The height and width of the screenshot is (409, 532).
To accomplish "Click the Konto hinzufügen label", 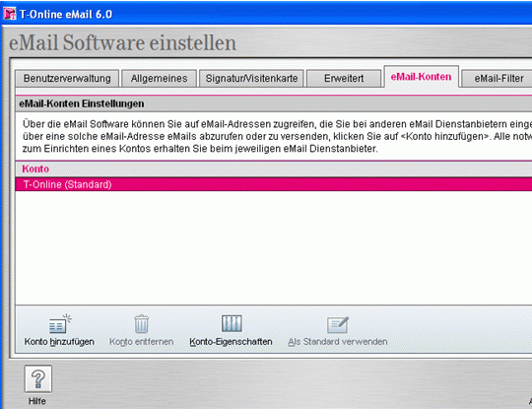I will pos(59,342).
